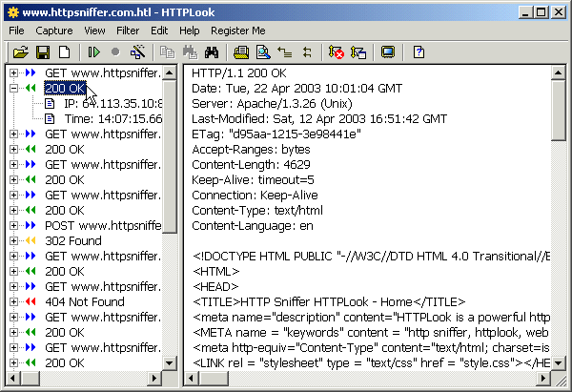
Task: Open help via the question mark icon
Action: click(x=419, y=52)
